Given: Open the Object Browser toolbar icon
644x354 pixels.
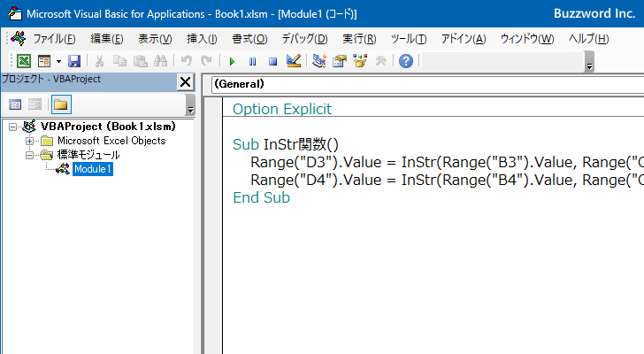Looking at the screenshot, I should point(360,61).
